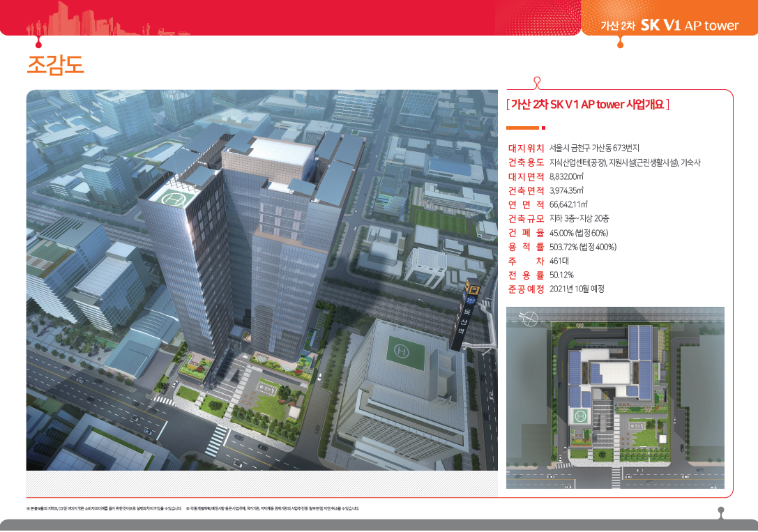
Task: Select the value 3,974.35㎡
Action: tap(566, 191)
